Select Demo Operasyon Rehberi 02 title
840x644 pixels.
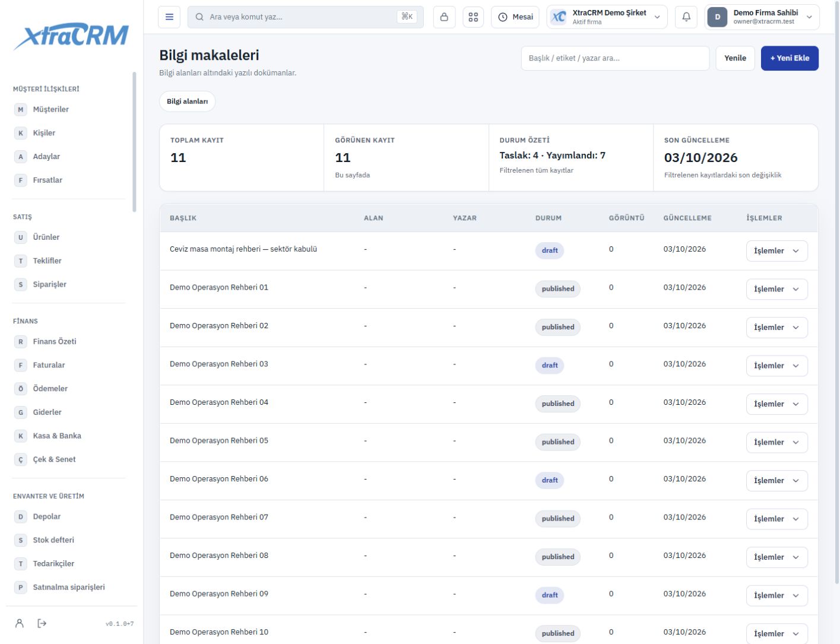(219, 326)
